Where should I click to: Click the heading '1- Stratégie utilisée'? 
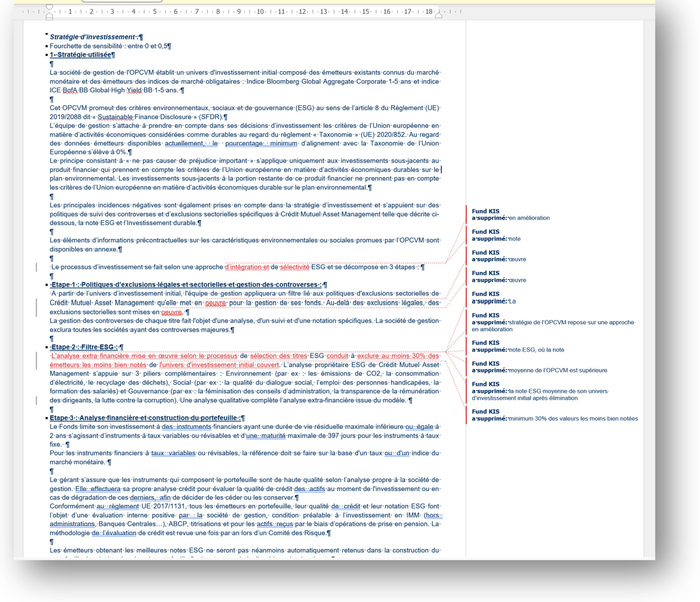(x=80, y=55)
